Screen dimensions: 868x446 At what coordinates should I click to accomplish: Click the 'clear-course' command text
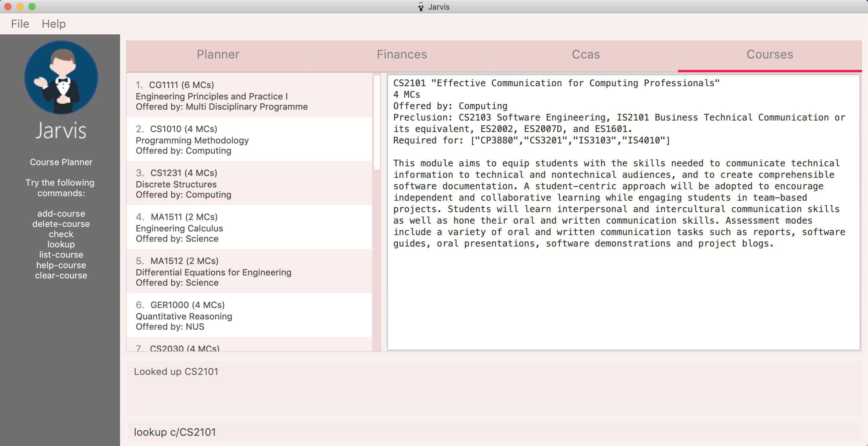(61, 276)
